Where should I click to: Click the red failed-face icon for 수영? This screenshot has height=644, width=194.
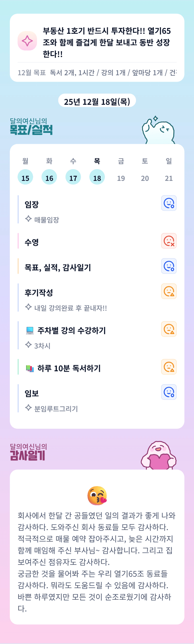coord(169,241)
